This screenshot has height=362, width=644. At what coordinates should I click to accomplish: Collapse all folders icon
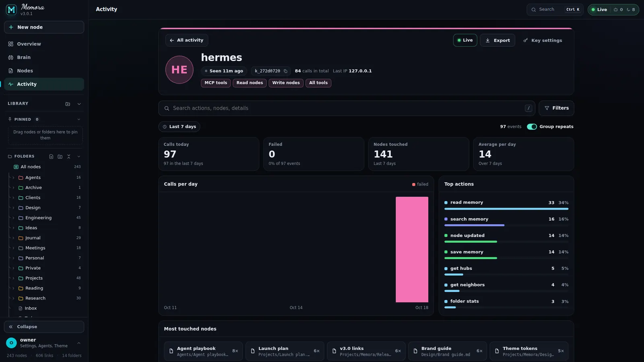pos(69,156)
